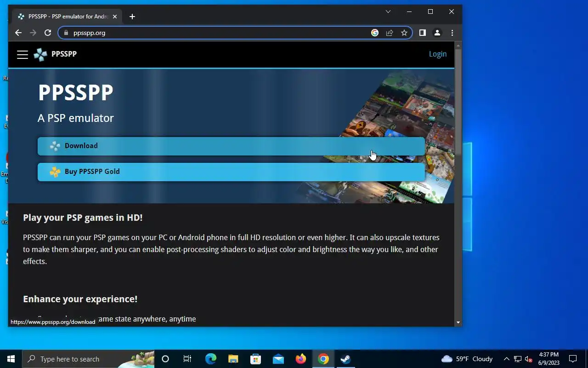This screenshot has height=368, width=588.
Task: Open the Mail app from the taskbar
Action: (278, 359)
